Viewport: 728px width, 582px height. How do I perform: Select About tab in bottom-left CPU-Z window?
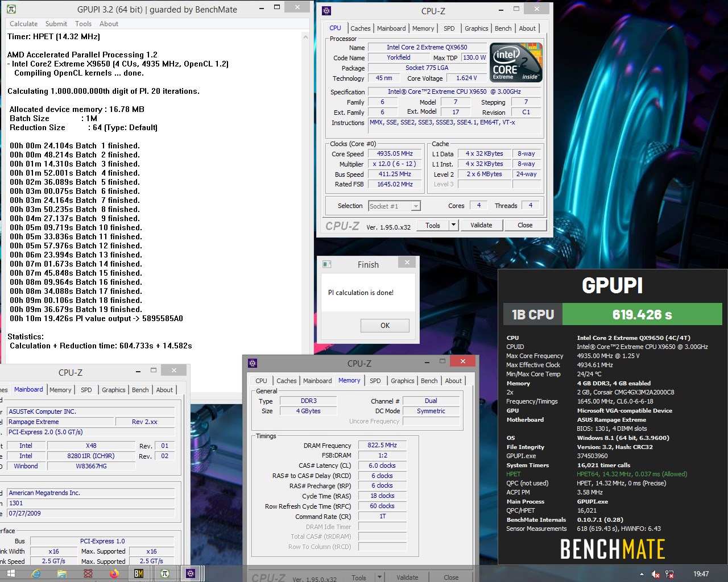pyautogui.click(x=164, y=390)
